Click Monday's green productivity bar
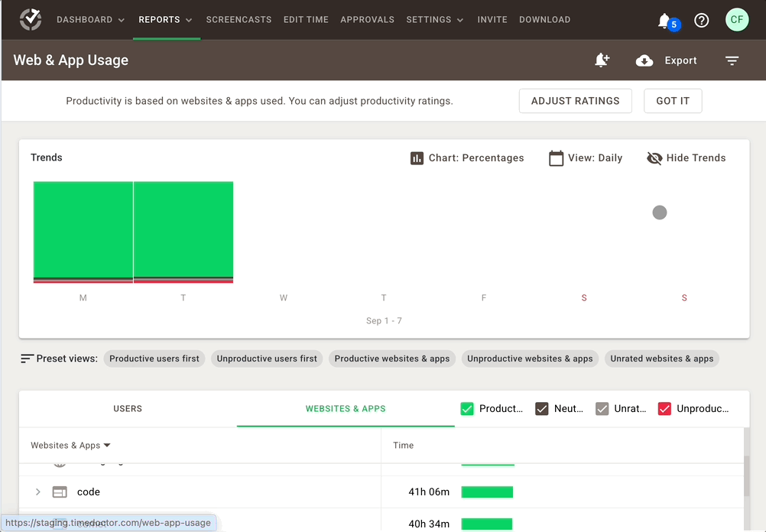 (x=83, y=229)
